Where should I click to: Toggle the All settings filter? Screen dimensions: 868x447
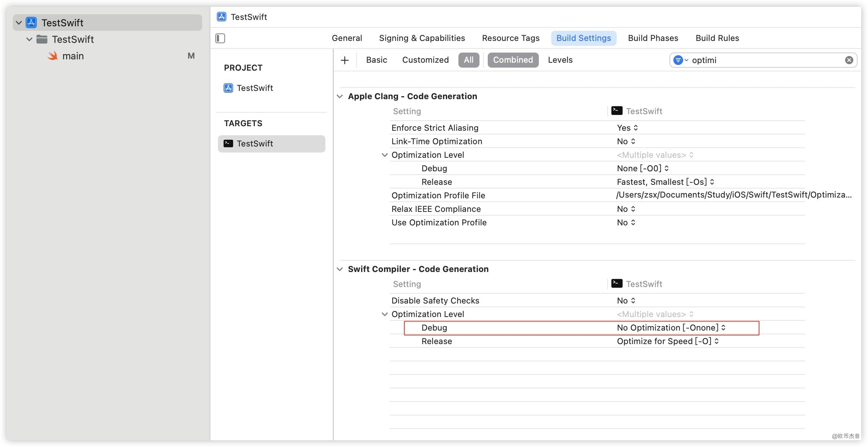[x=469, y=60]
